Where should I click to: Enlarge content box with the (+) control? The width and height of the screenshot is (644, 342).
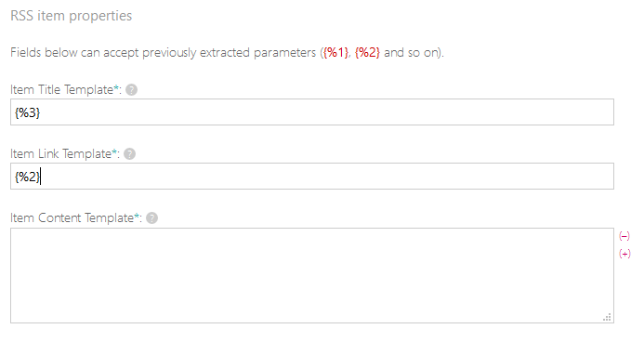(x=624, y=254)
